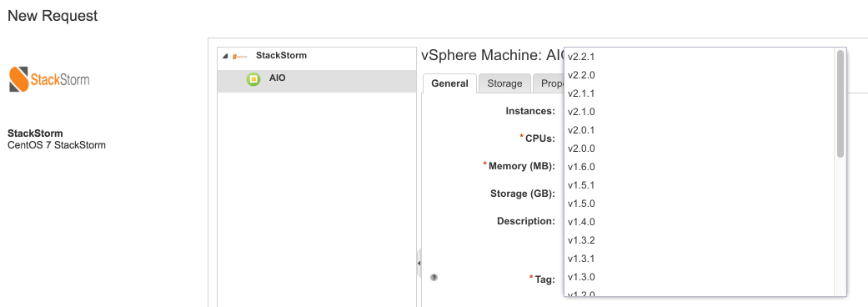Click the small StackStorm tree icon
This screenshot has width=868, height=307.
(x=240, y=56)
